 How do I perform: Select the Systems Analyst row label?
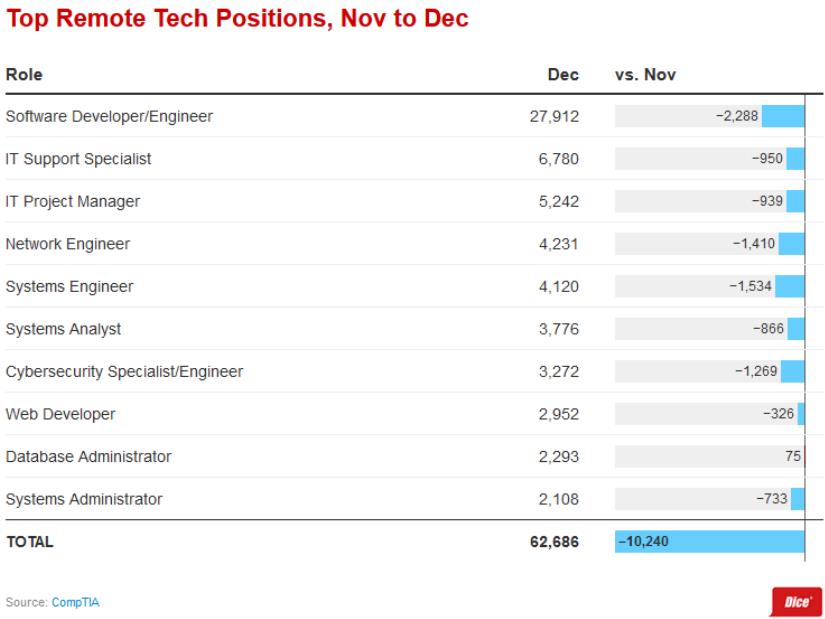pyautogui.click(x=63, y=329)
